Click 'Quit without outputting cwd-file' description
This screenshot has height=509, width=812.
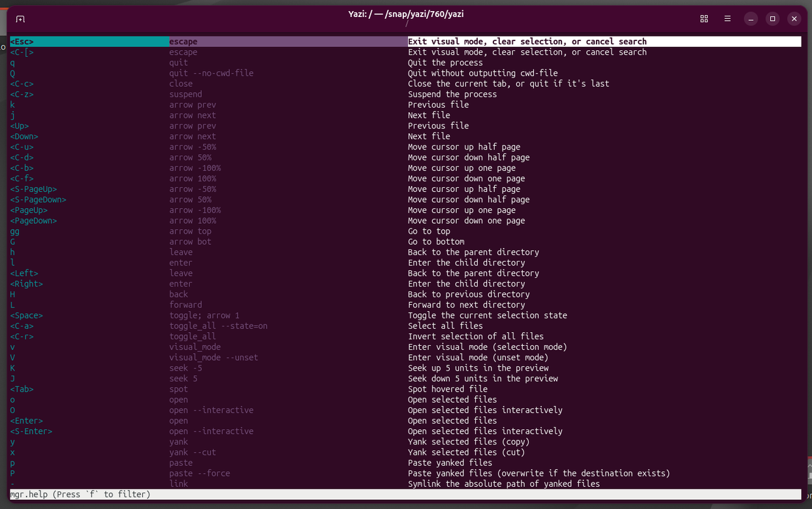483,73
